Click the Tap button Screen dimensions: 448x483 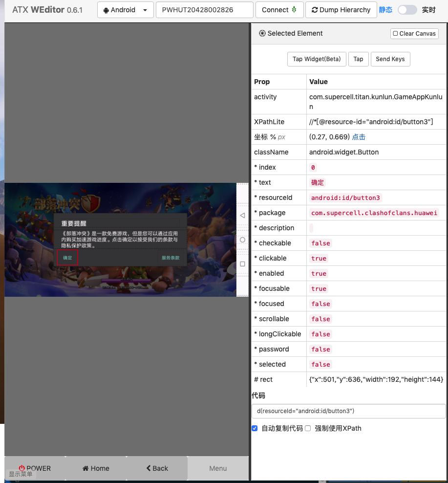point(358,59)
